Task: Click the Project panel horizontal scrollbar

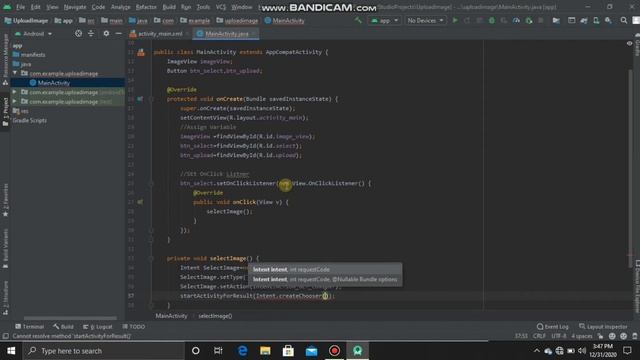Action: point(70,318)
